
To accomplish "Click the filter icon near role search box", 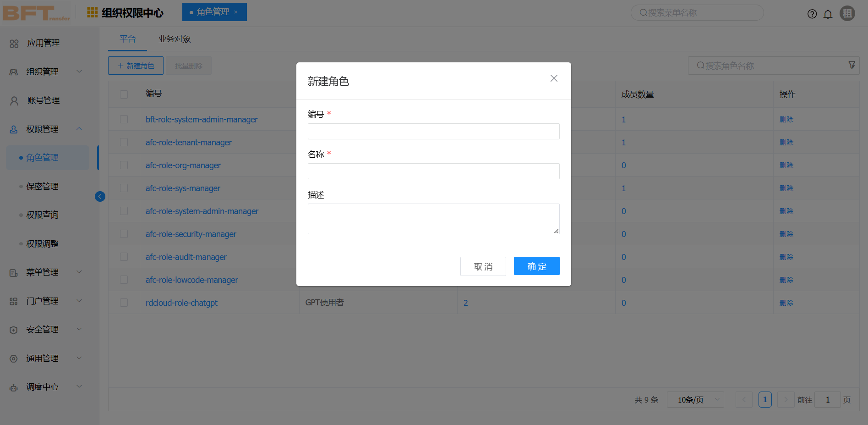I will 852,65.
